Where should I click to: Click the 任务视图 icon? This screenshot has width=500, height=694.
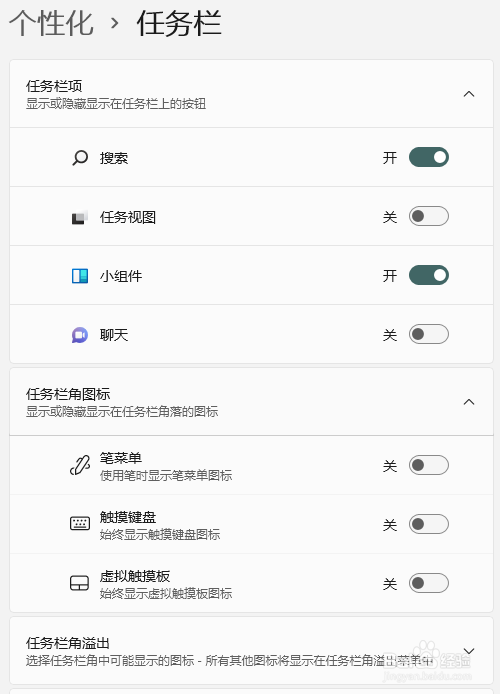[x=80, y=217]
